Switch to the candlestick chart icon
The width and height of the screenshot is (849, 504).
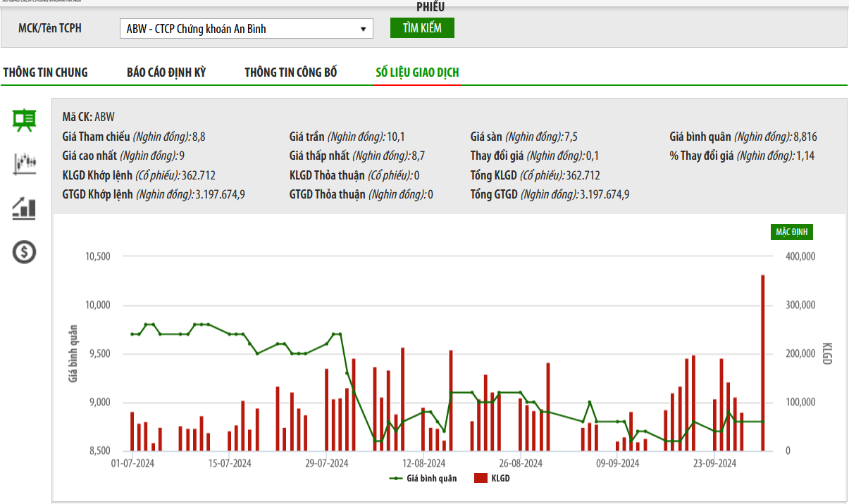pos(25,163)
